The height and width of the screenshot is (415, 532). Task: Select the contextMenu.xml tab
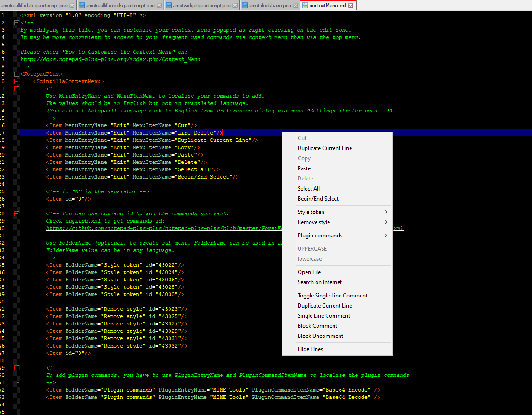(328, 6)
